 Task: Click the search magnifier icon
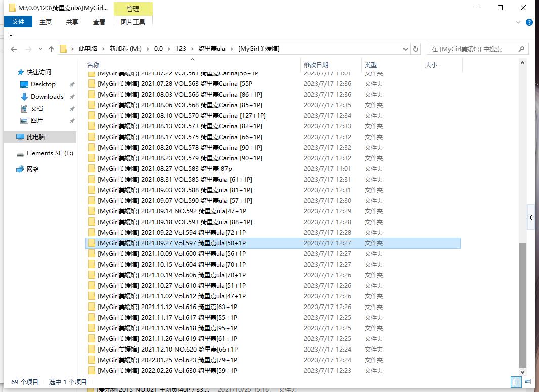pyautogui.click(x=521, y=49)
